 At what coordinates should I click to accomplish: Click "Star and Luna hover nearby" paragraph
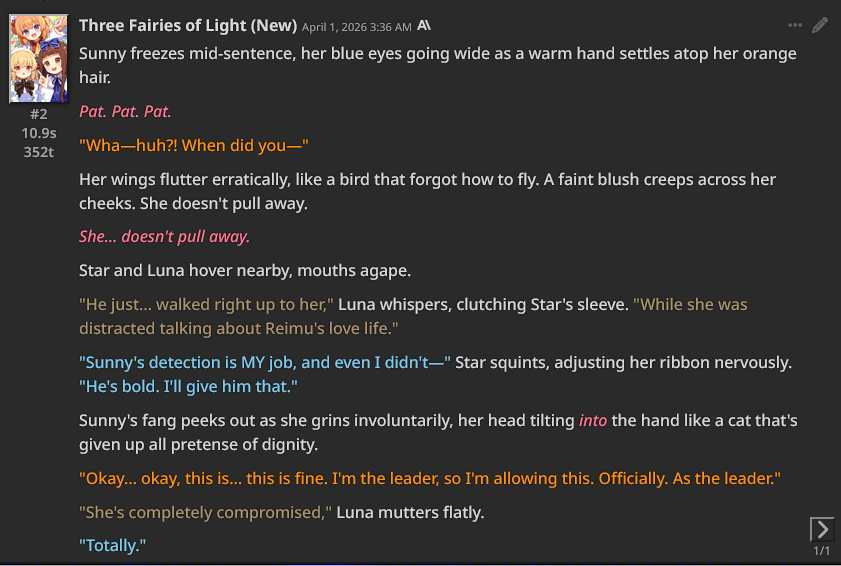click(x=244, y=270)
